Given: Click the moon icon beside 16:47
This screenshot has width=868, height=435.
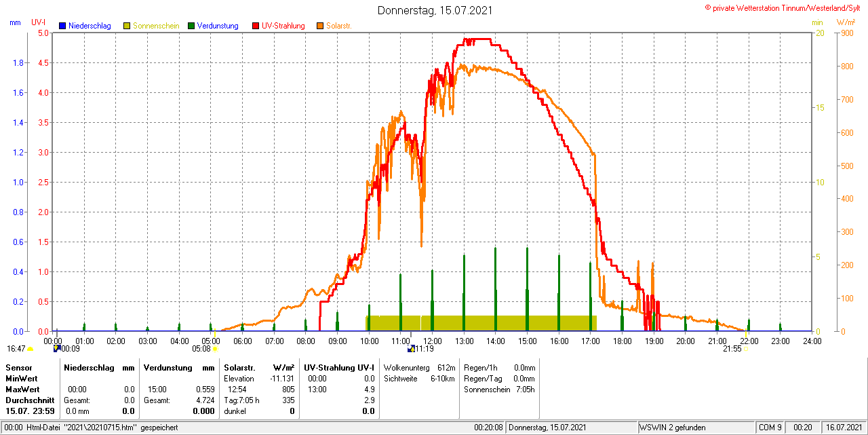Looking at the screenshot, I should point(30,349).
